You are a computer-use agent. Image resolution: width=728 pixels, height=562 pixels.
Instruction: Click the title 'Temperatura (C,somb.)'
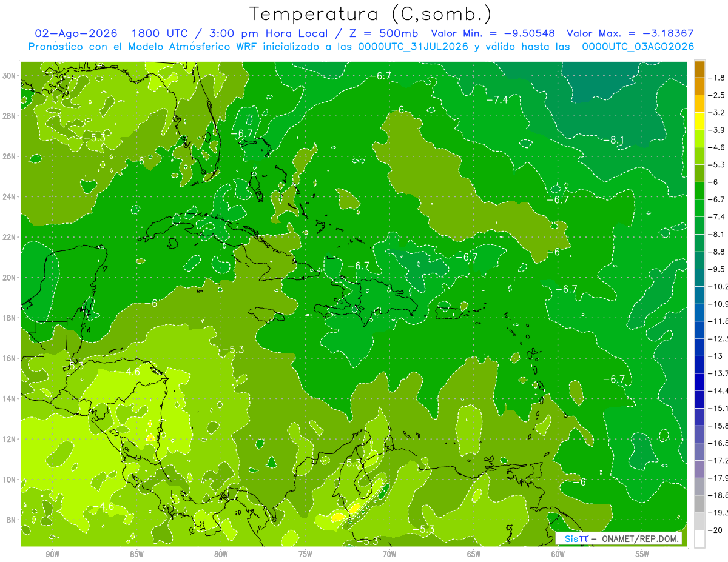click(371, 15)
